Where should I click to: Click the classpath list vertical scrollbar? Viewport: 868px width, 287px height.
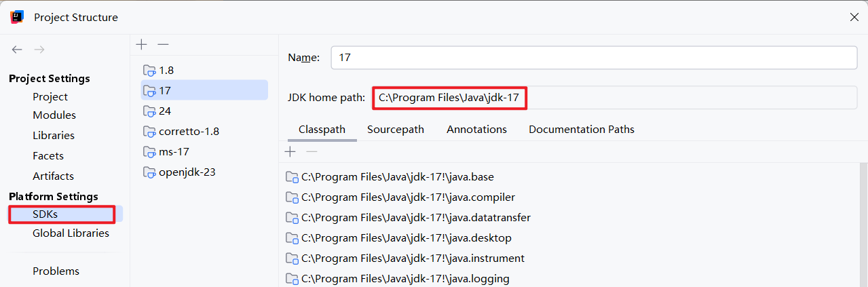(x=864, y=224)
